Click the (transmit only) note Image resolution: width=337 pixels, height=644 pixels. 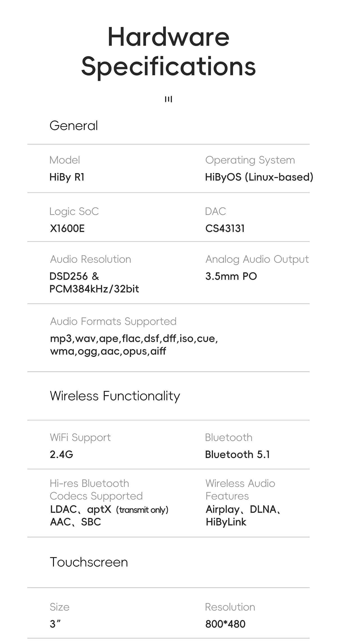[142, 510]
